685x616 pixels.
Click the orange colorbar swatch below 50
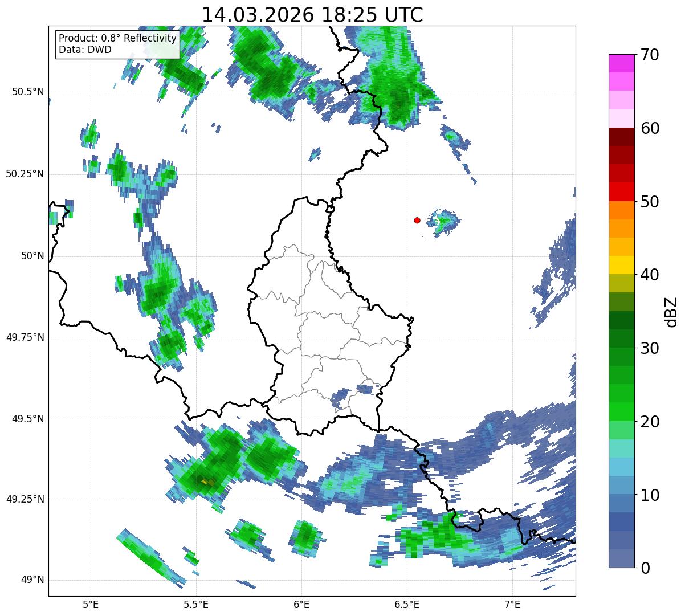click(x=621, y=210)
